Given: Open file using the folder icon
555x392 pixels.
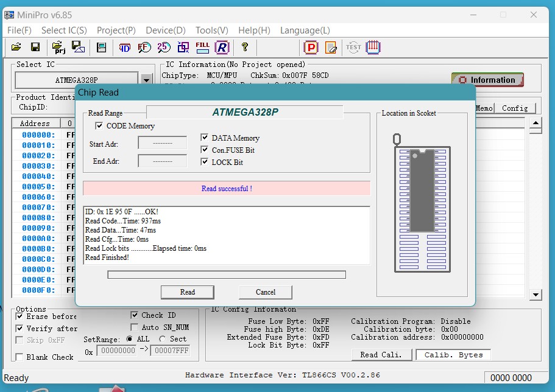Looking at the screenshot, I should (x=16, y=47).
